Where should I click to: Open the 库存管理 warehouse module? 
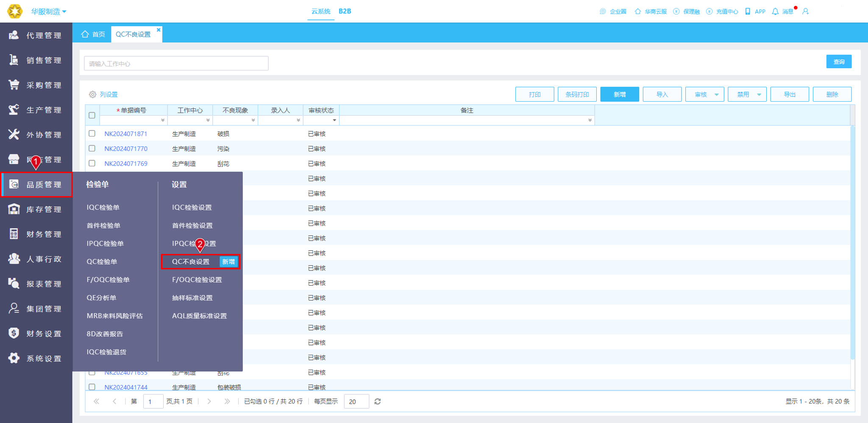pos(36,209)
